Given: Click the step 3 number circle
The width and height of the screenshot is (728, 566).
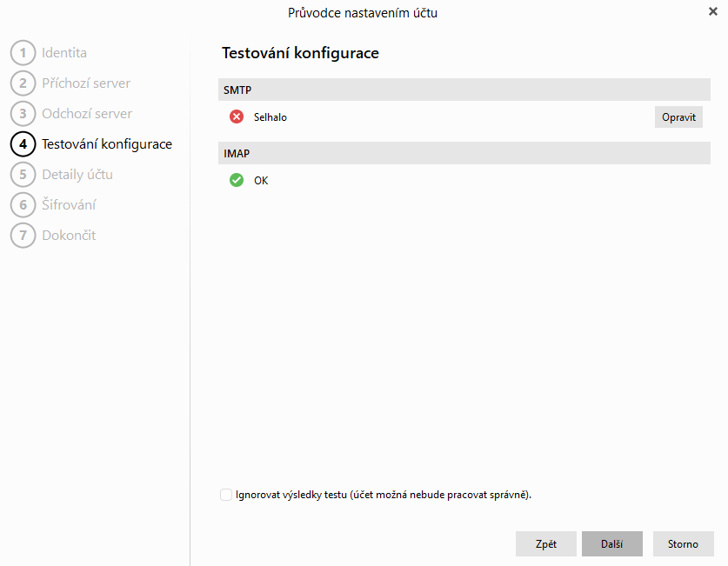Looking at the screenshot, I should pos(23,114).
